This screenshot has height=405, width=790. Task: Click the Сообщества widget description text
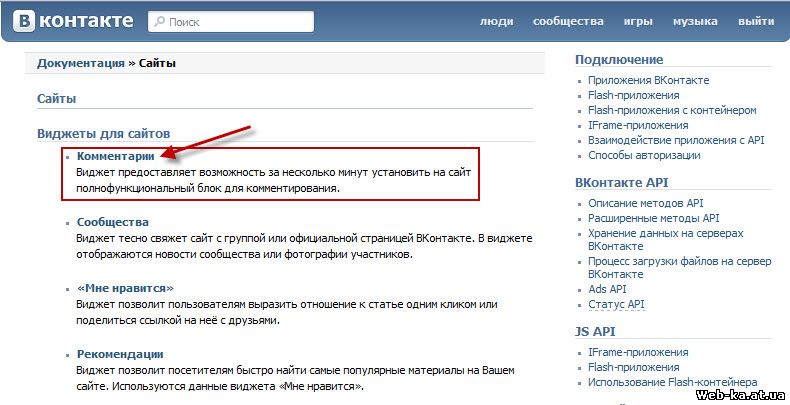point(304,246)
